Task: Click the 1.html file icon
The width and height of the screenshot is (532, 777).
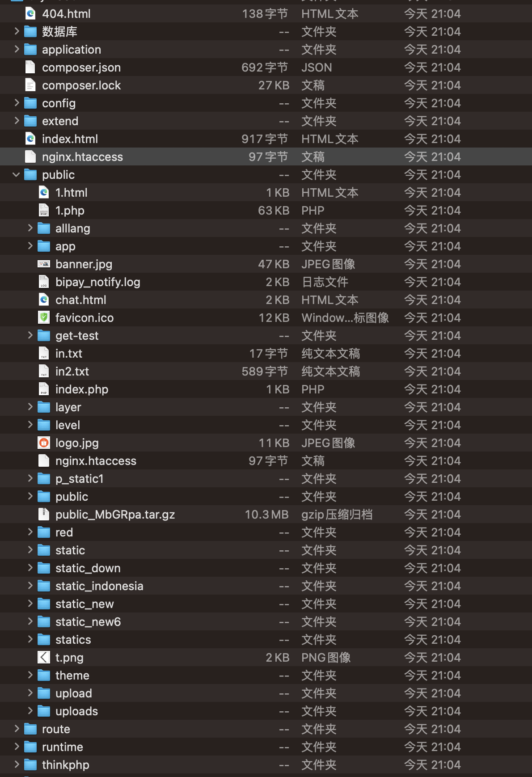Action: pyautogui.click(x=44, y=193)
